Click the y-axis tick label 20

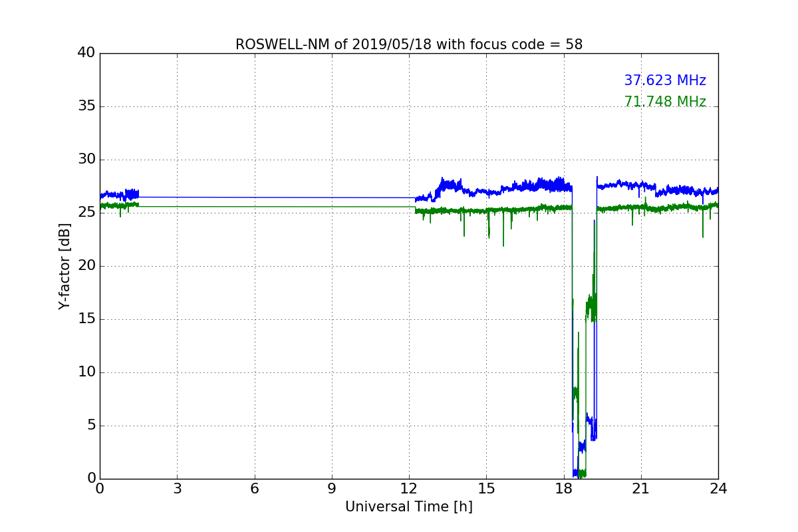tap(86, 266)
